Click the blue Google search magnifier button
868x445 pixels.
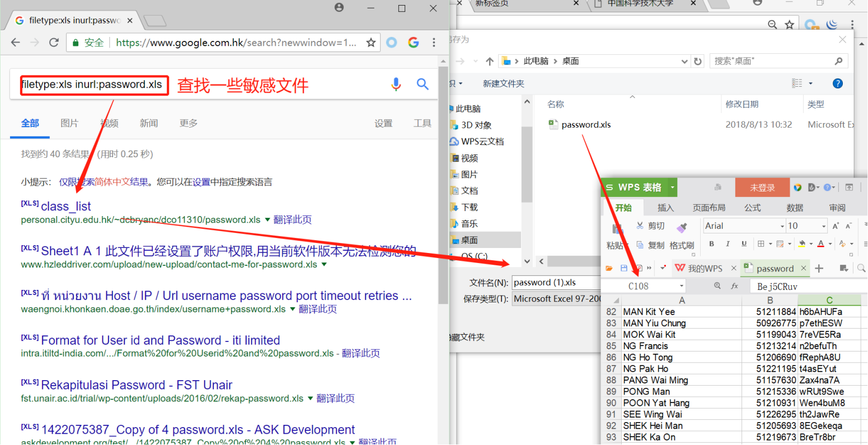423,84
